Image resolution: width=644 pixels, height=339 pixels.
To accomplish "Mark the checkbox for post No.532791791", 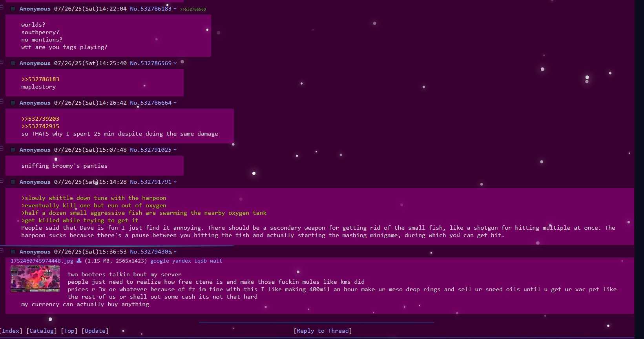I will coord(13,182).
